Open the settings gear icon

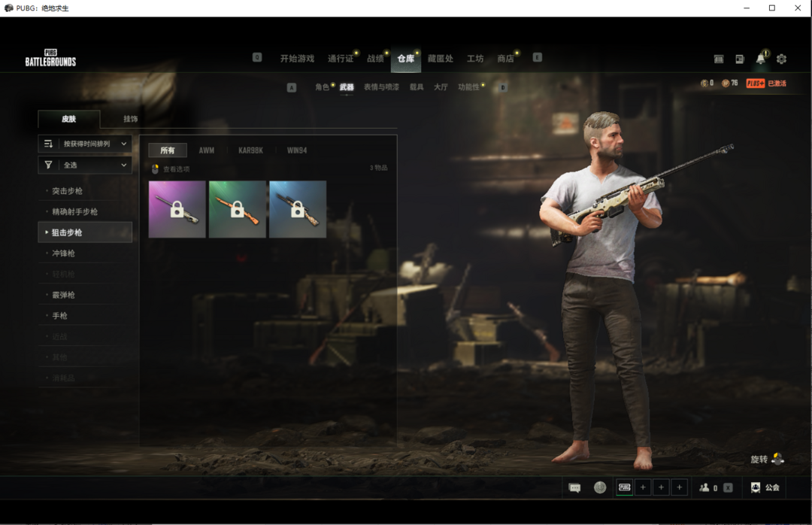click(781, 59)
